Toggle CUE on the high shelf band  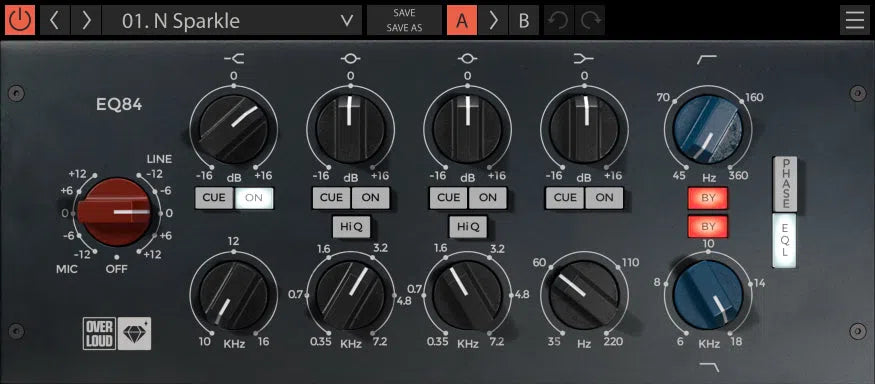tap(214, 198)
